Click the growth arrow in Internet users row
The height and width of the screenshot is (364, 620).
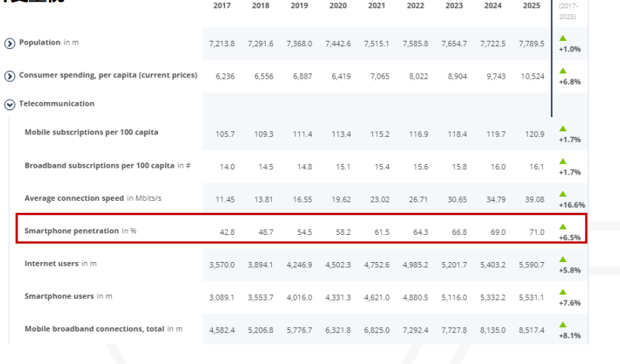pos(563,258)
